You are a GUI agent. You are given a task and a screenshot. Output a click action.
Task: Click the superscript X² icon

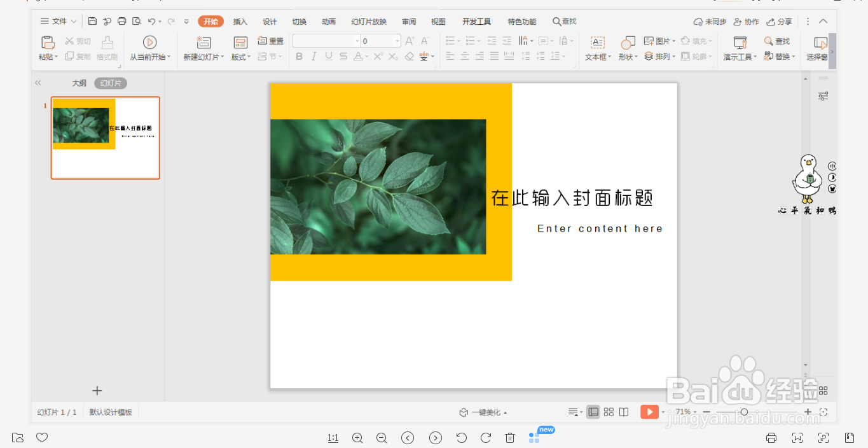[378, 57]
